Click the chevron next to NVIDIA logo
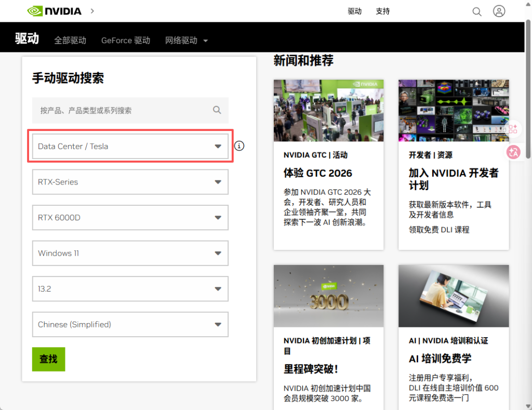The image size is (532, 410). [92, 11]
